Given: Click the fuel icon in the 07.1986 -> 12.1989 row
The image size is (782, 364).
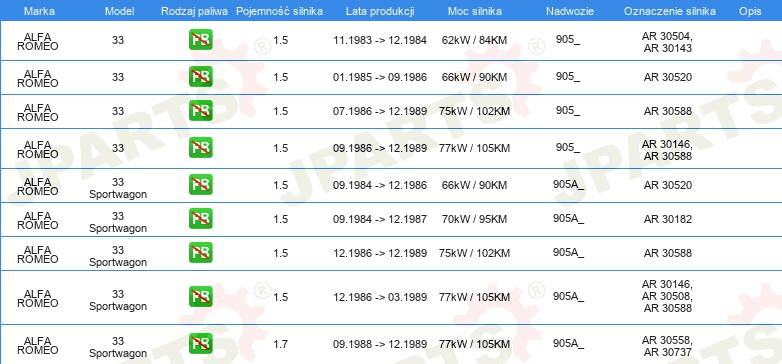Looking at the screenshot, I should tap(200, 110).
